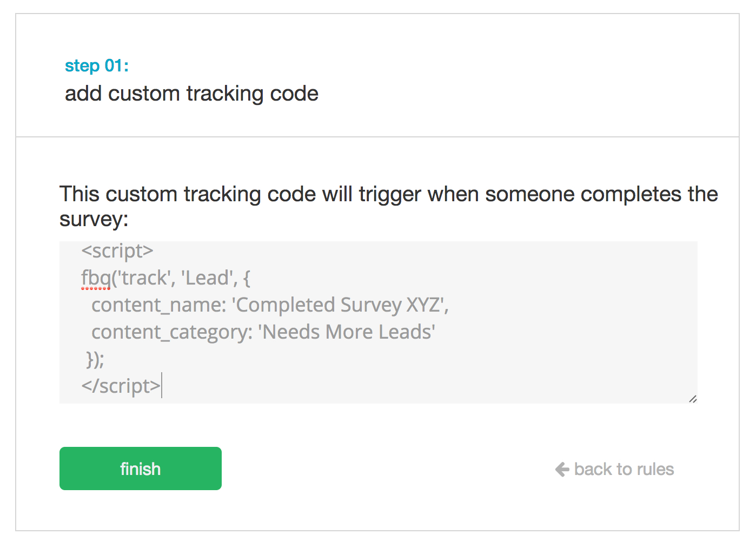
Task: Click the 'Completed Survey XYZ' string value
Action: (x=340, y=305)
